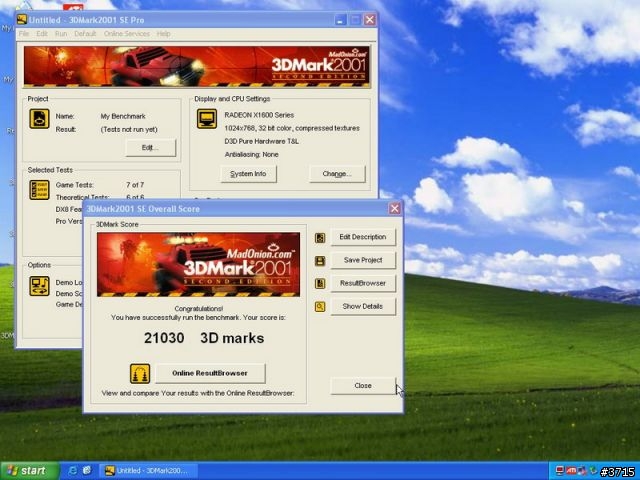Click the Options demo icon
The width and height of the screenshot is (640, 480).
(39, 286)
